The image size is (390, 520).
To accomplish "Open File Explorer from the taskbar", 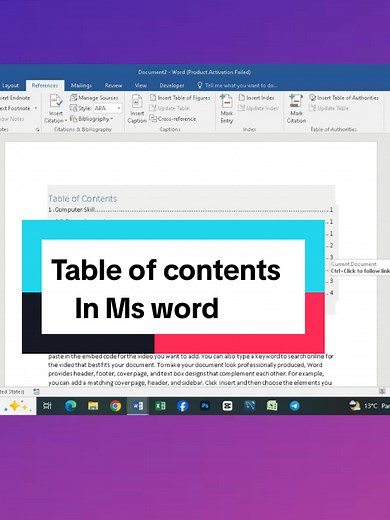I will (93, 406).
